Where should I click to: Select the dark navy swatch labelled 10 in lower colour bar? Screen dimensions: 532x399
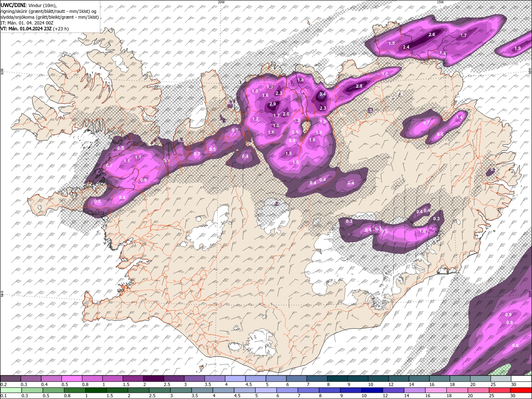pos(371,390)
